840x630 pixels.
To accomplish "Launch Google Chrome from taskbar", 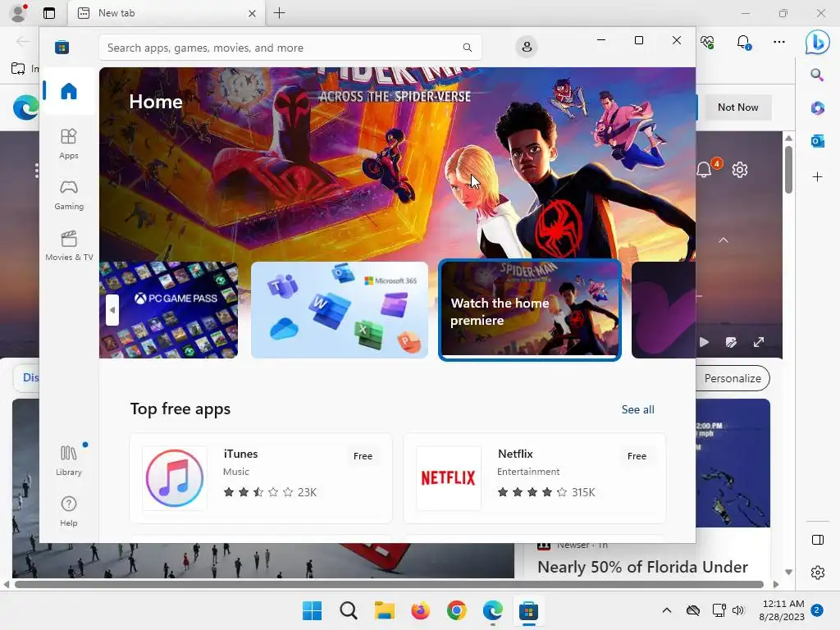I will [456, 610].
